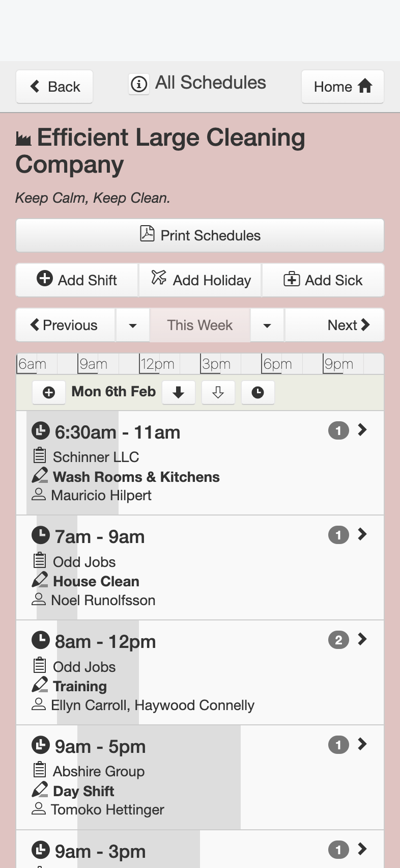Select the This Week tab
This screenshot has height=868, width=400.
(x=199, y=325)
